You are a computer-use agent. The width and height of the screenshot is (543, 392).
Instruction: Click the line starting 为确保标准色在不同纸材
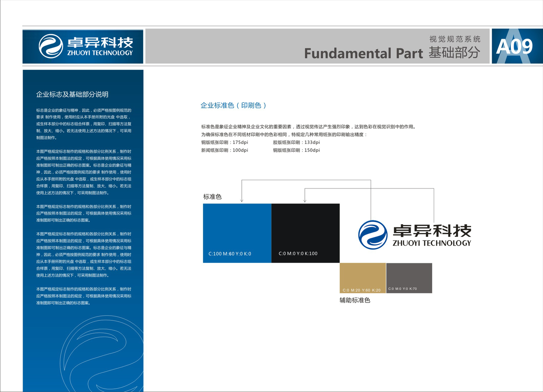285,134
